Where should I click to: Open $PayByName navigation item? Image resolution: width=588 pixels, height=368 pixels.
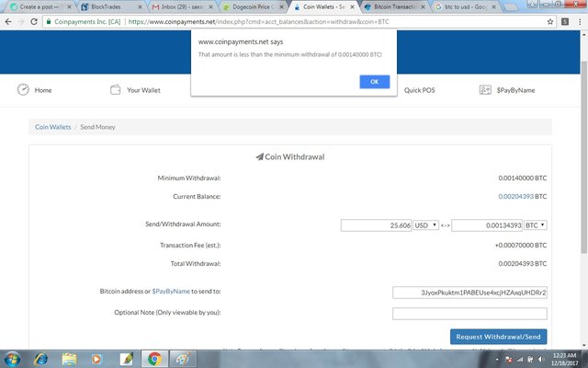[515, 90]
